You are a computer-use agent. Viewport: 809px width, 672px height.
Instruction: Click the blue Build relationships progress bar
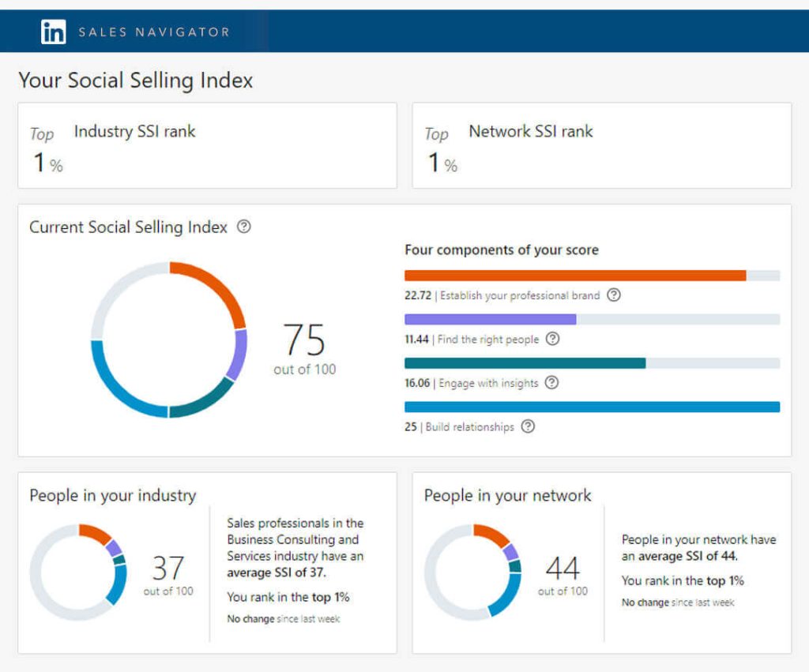592,407
